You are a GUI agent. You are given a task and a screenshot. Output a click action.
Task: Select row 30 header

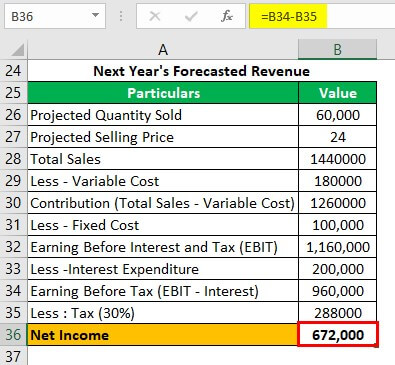click(x=13, y=203)
